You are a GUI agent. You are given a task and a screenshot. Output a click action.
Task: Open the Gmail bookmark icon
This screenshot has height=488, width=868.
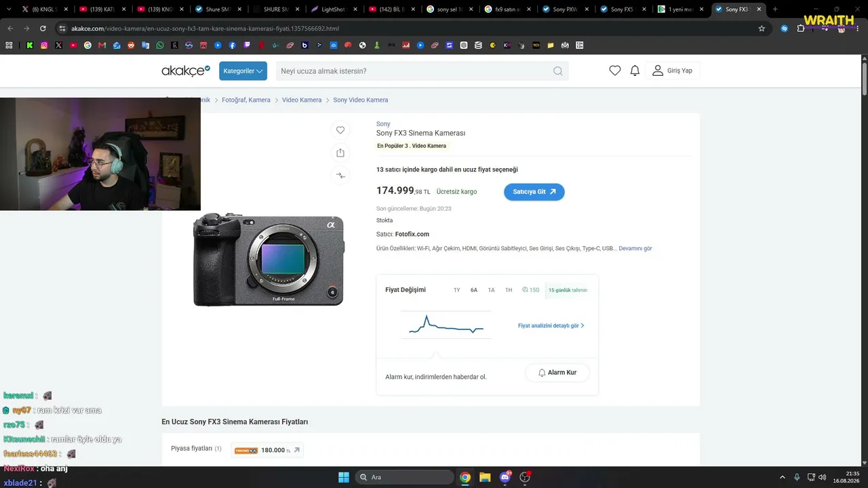coord(102,45)
